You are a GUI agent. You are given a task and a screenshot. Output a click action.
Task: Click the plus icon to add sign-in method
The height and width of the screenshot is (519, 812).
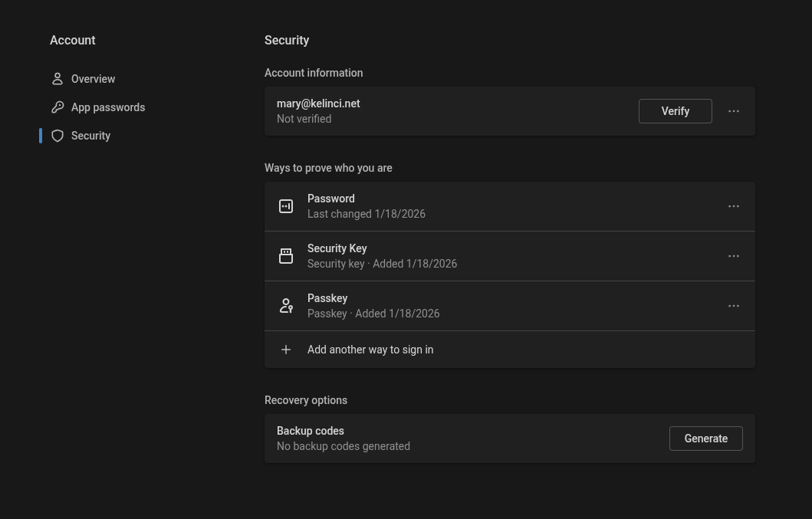pyautogui.click(x=286, y=350)
